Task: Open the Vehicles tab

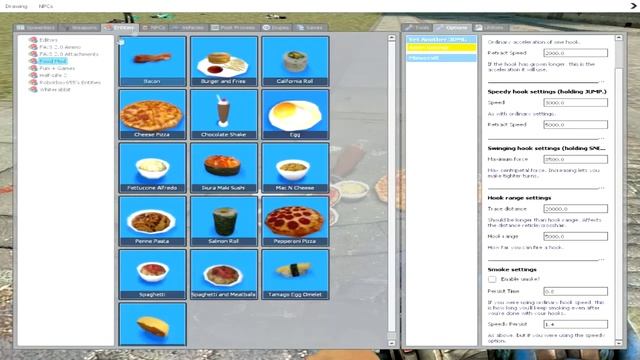Action: (189, 27)
